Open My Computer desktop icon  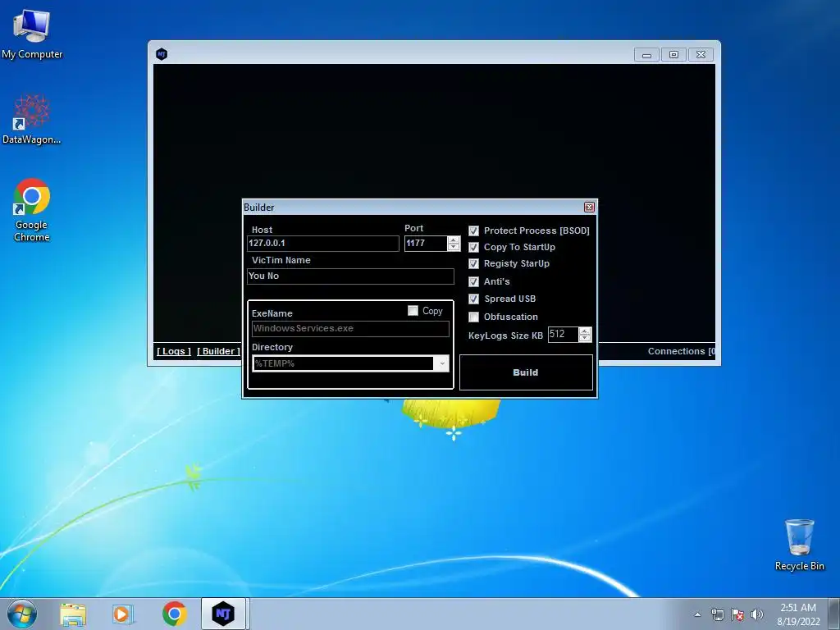pyautogui.click(x=32, y=34)
